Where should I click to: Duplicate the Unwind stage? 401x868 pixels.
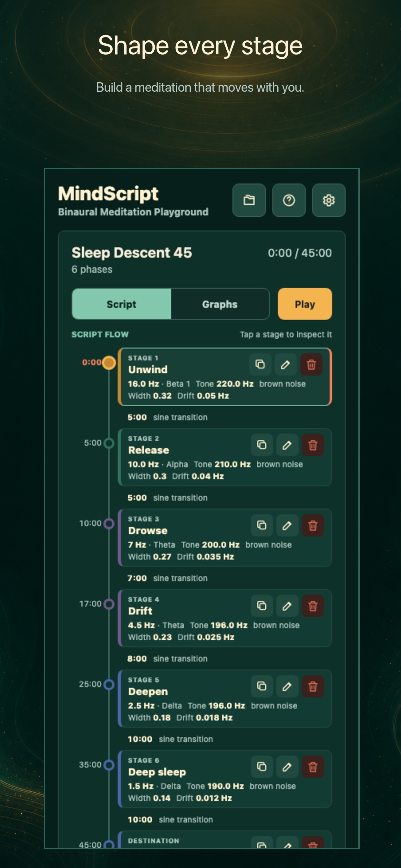pyautogui.click(x=260, y=364)
